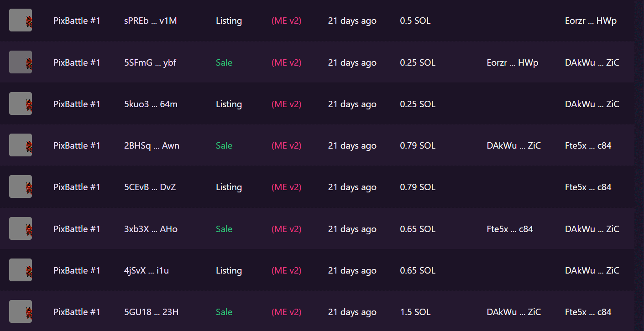
Task: Click the 4jSvX ... i1u transaction link
Action: 146,270
